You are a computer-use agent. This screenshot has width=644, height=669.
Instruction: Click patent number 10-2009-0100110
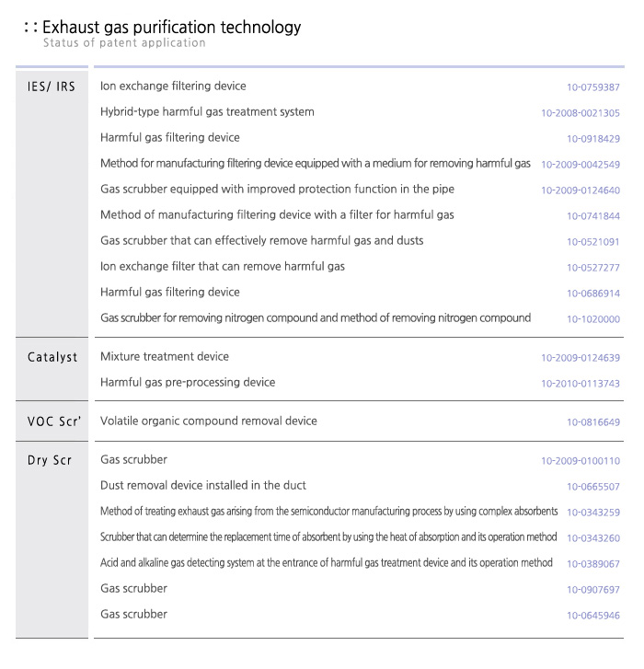[x=580, y=461]
